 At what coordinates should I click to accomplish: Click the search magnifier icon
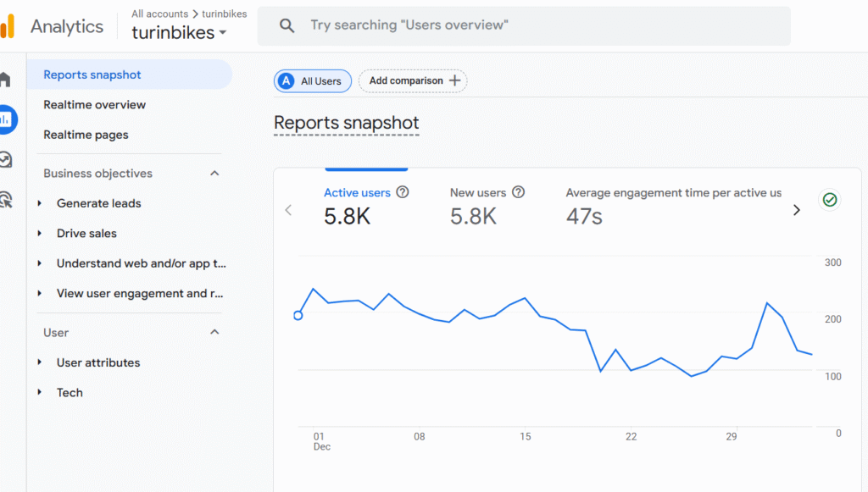pyautogui.click(x=287, y=25)
